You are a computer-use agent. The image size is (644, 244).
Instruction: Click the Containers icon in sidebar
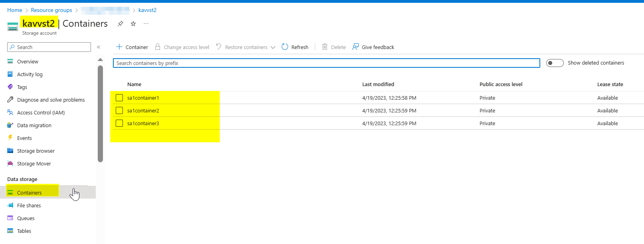click(10, 193)
